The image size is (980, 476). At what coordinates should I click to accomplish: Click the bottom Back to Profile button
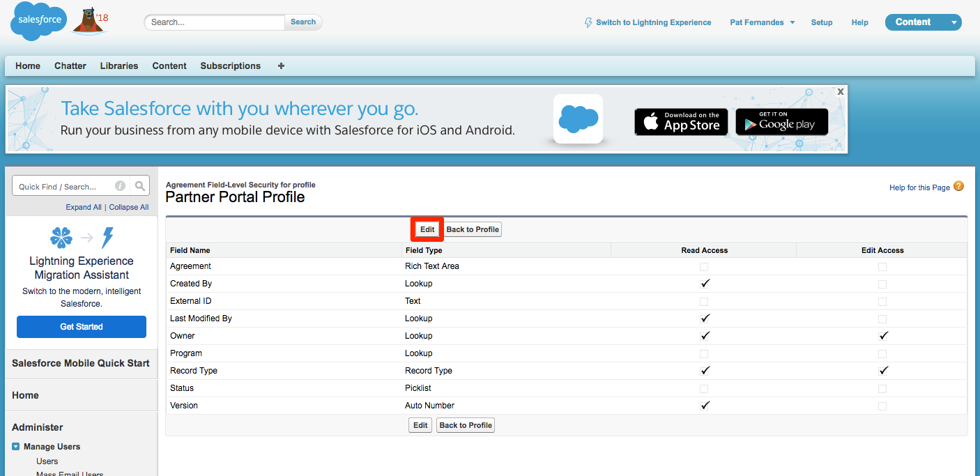[x=466, y=425]
